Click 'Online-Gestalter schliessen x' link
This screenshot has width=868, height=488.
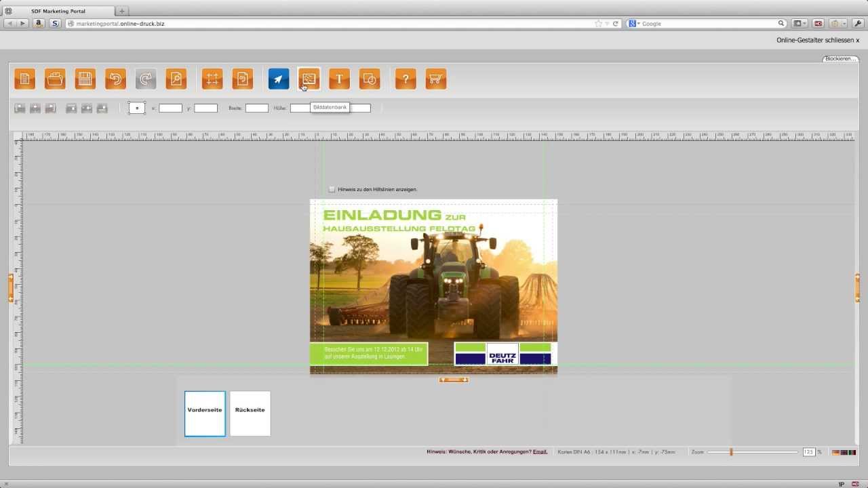(x=818, y=40)
